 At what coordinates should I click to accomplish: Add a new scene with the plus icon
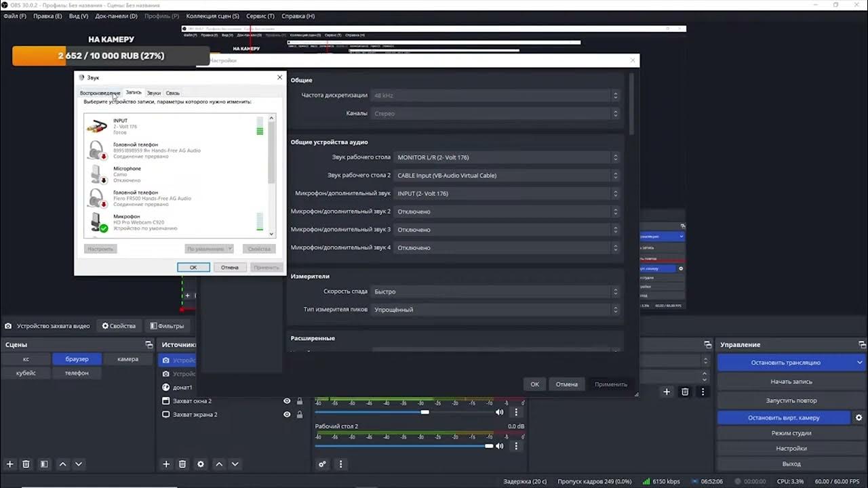click(9, 464)
